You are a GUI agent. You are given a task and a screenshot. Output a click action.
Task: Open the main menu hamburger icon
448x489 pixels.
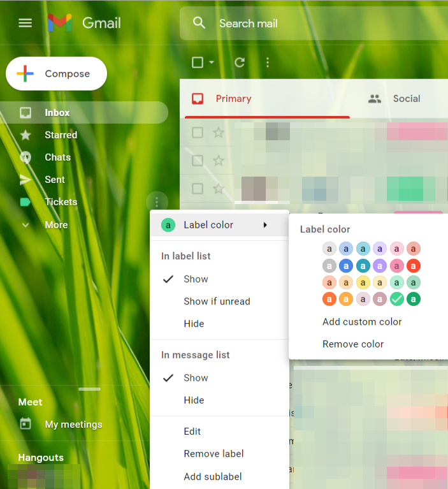click(x=25, y=23)
